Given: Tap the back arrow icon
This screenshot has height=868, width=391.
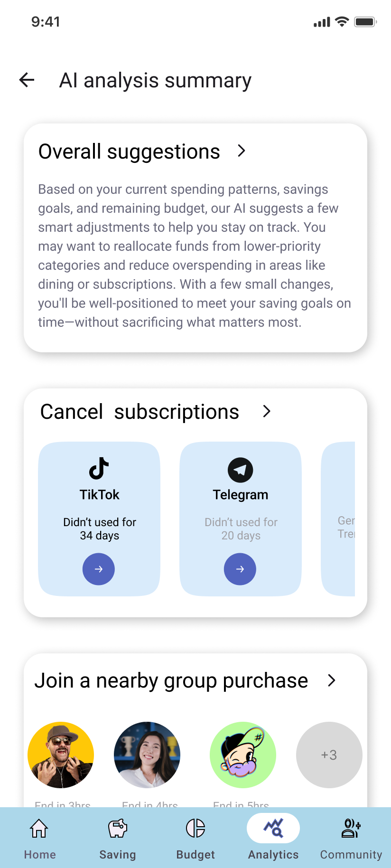Looking at the screenshot, I should tap(27, 80).
